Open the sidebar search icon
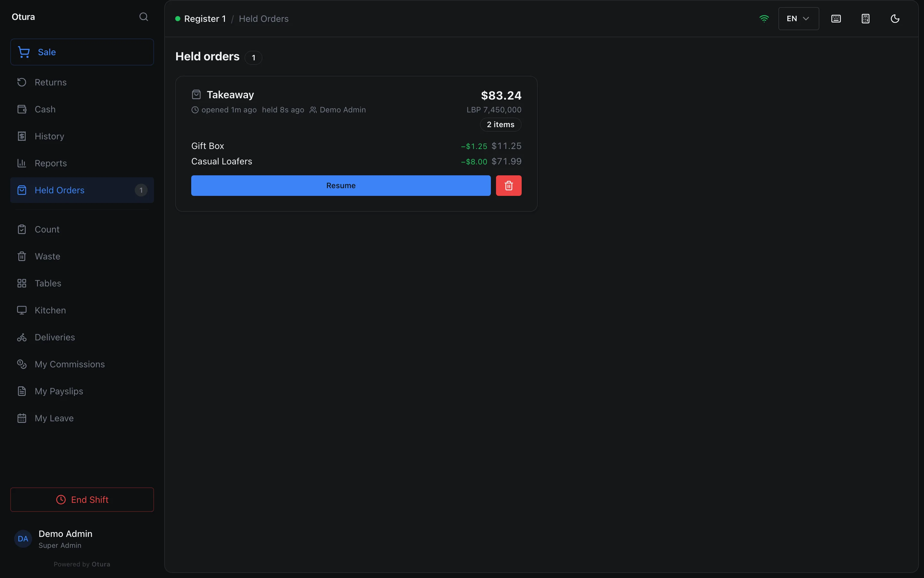 143,17
